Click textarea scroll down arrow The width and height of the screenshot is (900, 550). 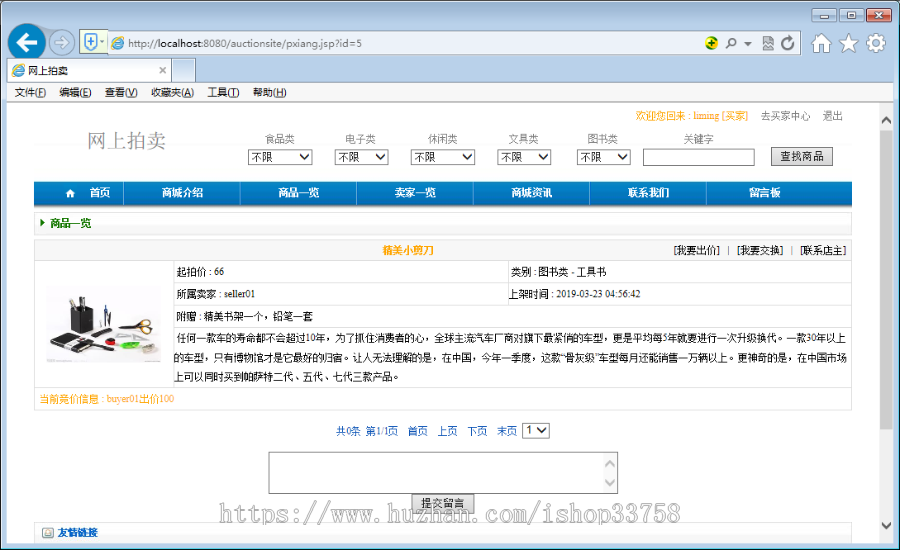click(x=610, y=482)
